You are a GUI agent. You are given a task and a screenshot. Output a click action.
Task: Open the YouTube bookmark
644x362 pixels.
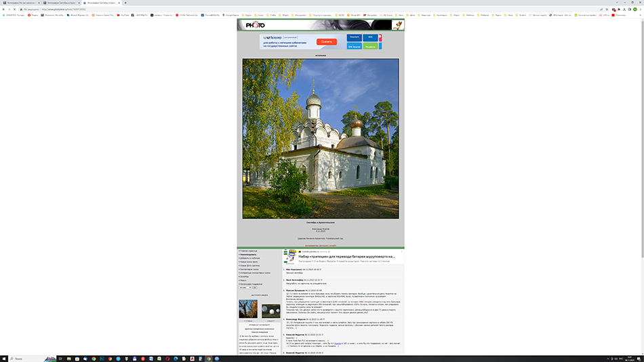click(123, 15)
